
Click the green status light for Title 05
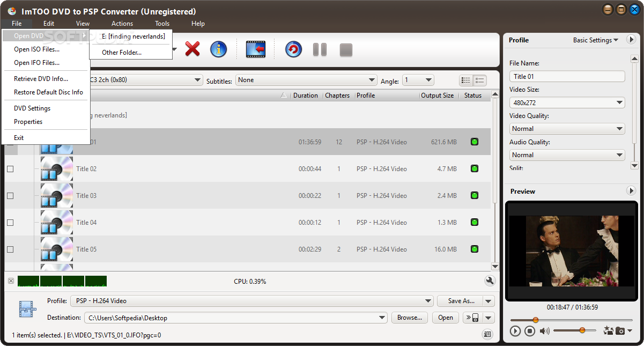474,249
